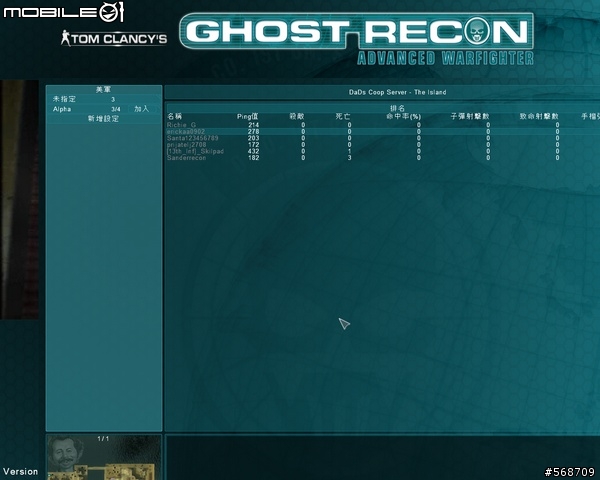Select player pnjatelj2708 row

tap(383, 145)
